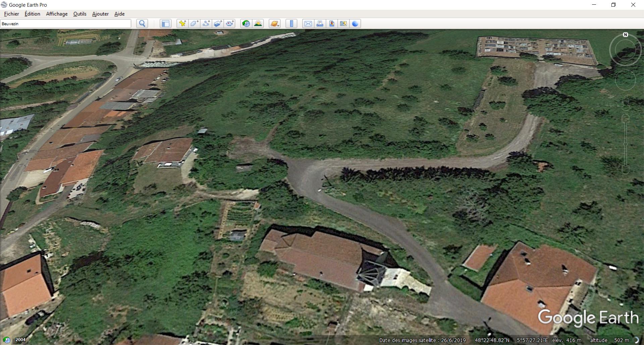Click the search field containing Beuvezin

[65, 23]
